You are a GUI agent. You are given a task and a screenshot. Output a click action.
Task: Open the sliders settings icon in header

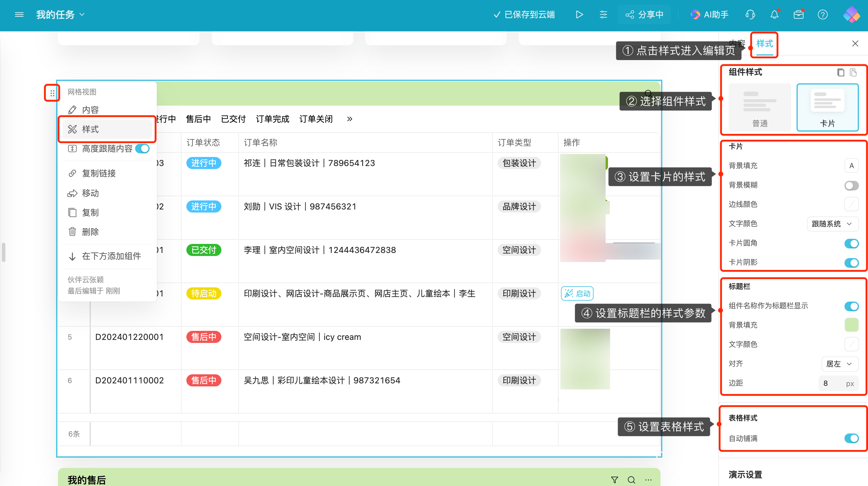pos(603,14)
